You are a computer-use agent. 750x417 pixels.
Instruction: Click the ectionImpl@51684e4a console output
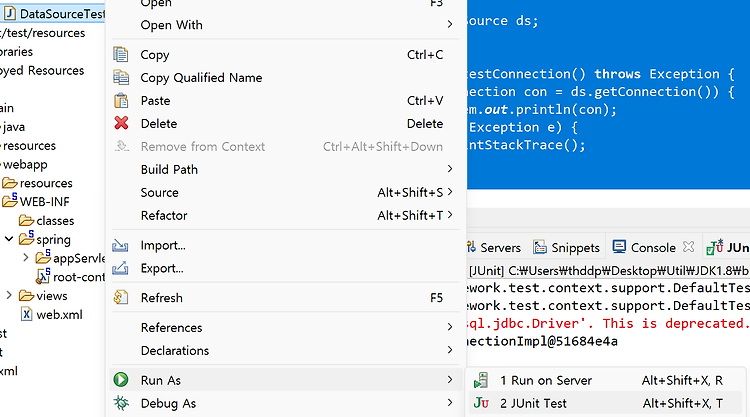[542, 341]
